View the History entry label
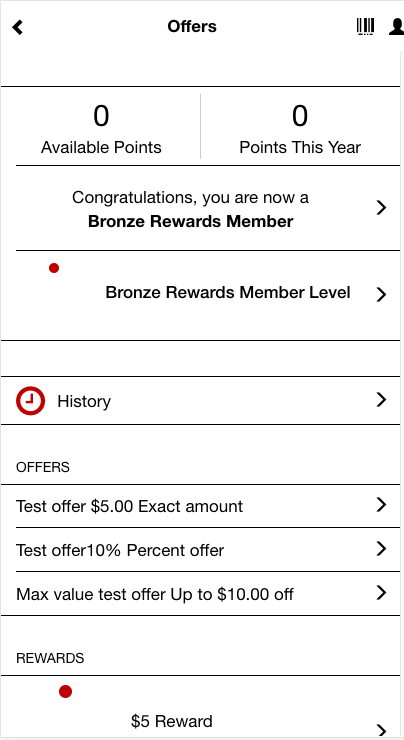 tap(84, 401)
